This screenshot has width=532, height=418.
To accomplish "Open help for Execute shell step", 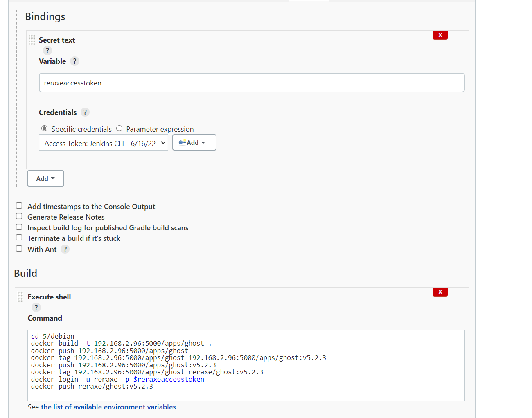I will [36, 308].
